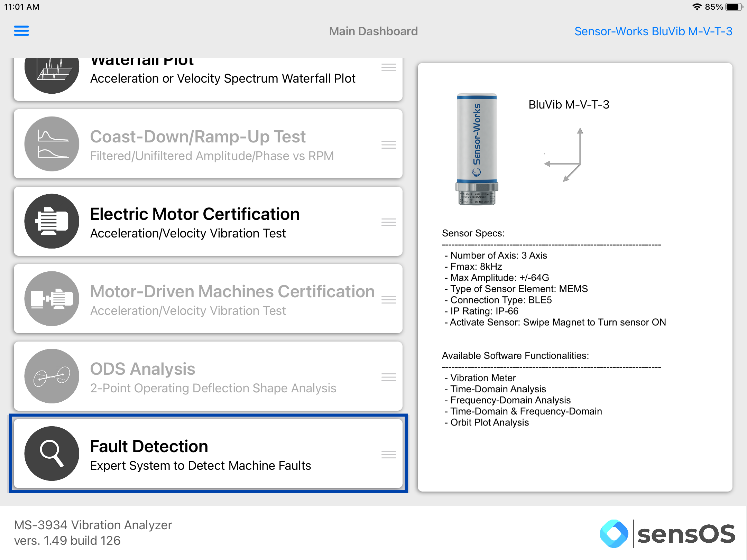The image size is (747, 560).
Task: Tap Electric Motor Certification reorder handle
Action: tap(389, 222)
